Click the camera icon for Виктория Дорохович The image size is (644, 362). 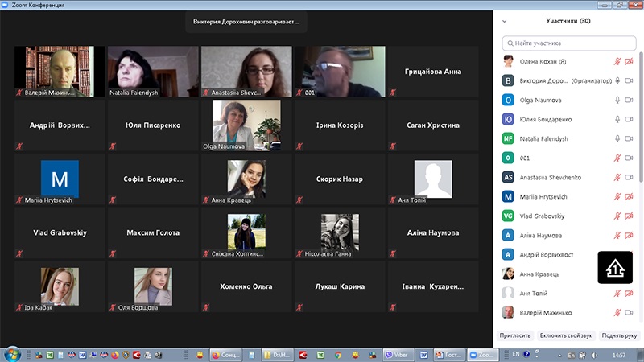point(629,81)
